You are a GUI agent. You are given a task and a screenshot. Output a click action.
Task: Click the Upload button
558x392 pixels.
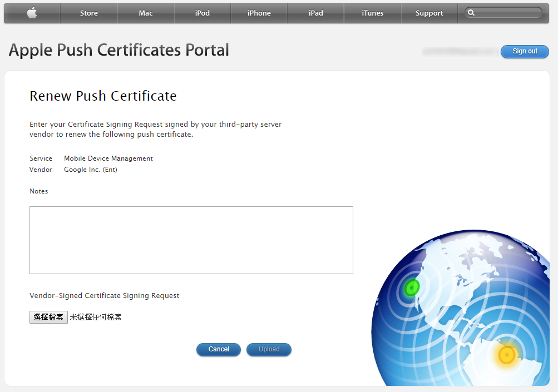click(269, 349)
